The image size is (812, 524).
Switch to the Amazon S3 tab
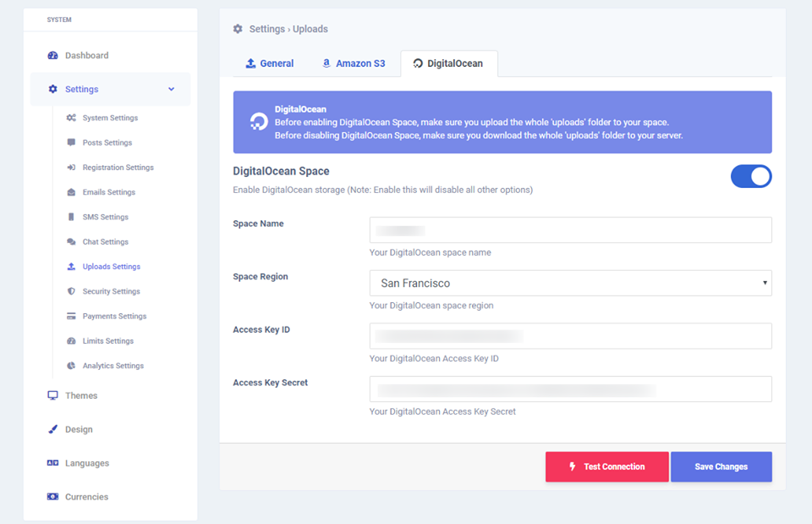[354, 63]
